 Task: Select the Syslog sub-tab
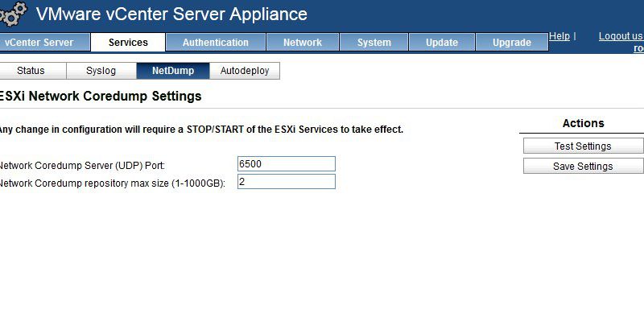101,71
